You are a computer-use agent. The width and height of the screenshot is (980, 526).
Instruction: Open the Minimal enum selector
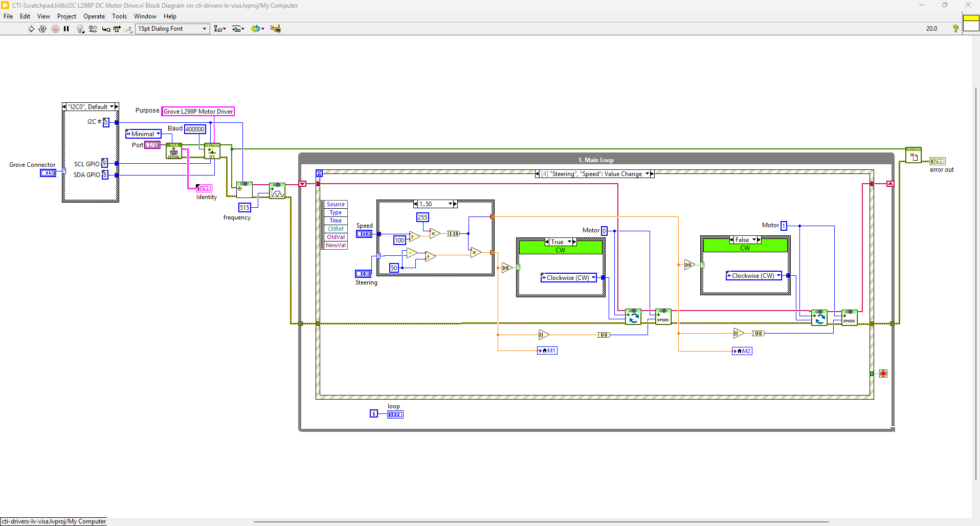coord(143,134)
